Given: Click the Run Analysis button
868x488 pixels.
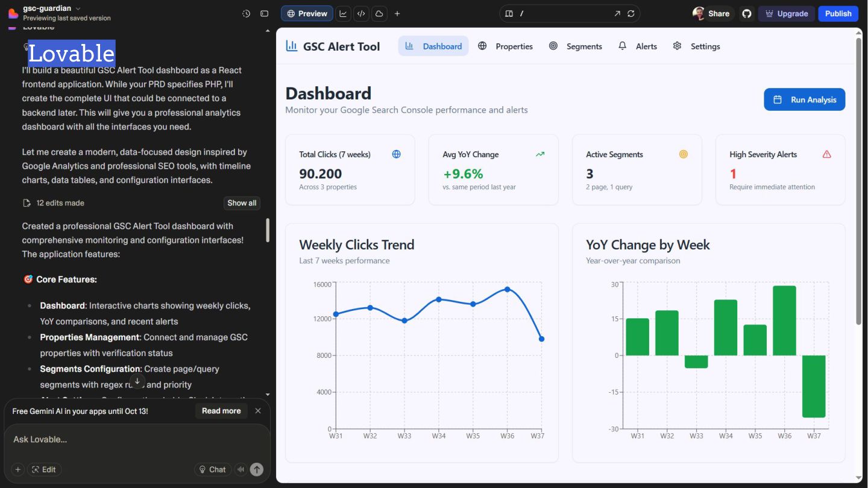Looking at the screenshot, I should (804, 99).
